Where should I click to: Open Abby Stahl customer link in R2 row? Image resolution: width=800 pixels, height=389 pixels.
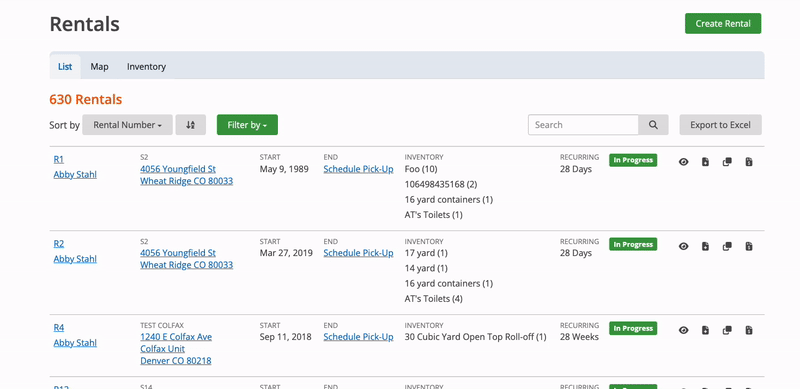coord(75,259)
